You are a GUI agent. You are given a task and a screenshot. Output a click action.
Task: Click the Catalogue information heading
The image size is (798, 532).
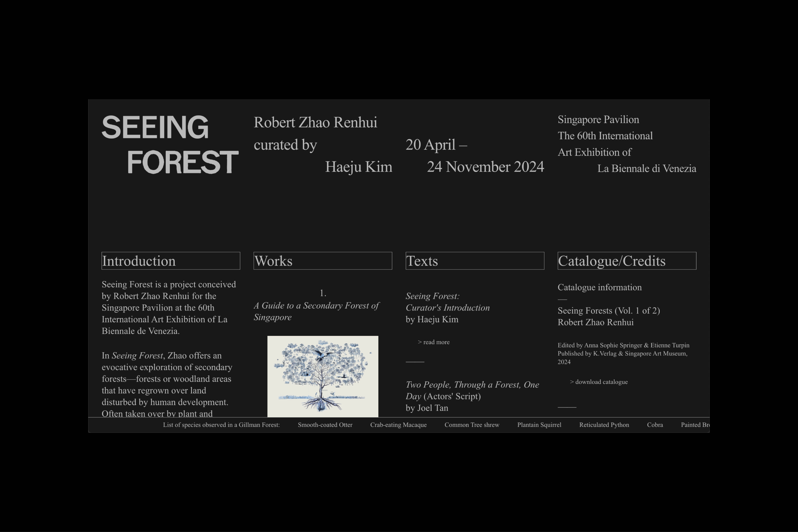pos(599,287)
